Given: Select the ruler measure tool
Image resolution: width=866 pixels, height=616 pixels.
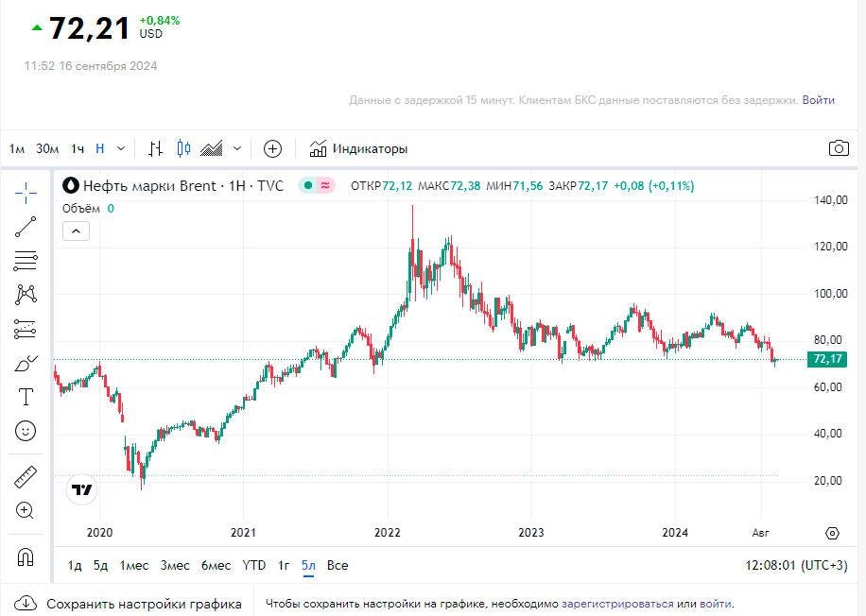Looking at the screenshot, I should point(26,476).
